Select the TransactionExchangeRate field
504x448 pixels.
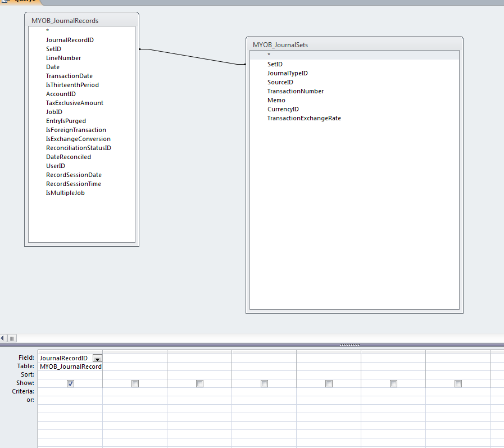coord(354,118)
